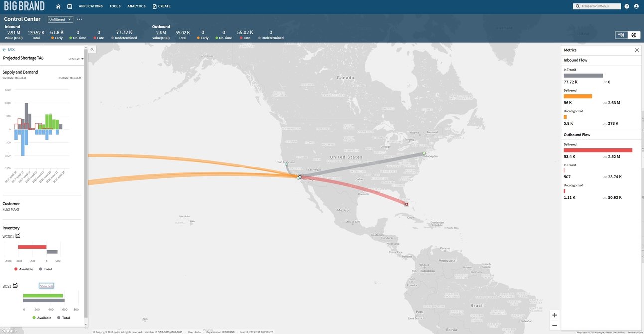644x334 pixels.
Task: Close the Metrics panel
Action: [x=637, y=50]
